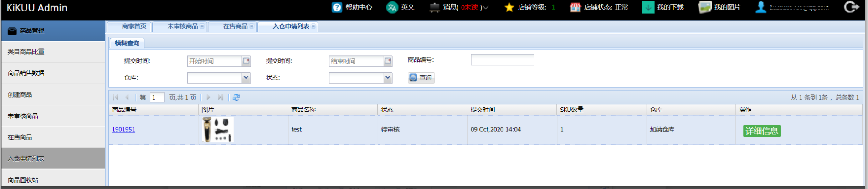Screen dimensions: 868x189
Task: Click the 店铺状态 shop icon
Action: pos(575,7)
